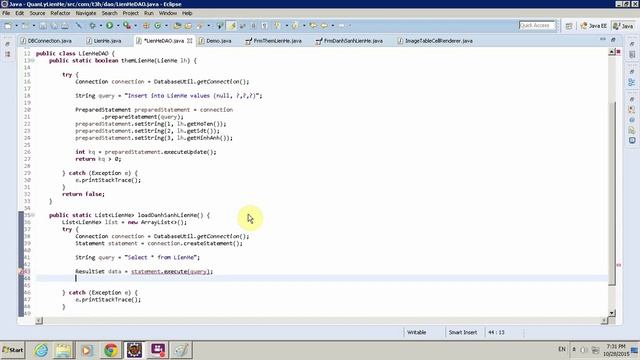The image size is (640, 360).
Task: Switch to the Java EE perspective
Action: click(x=593, y=26)
